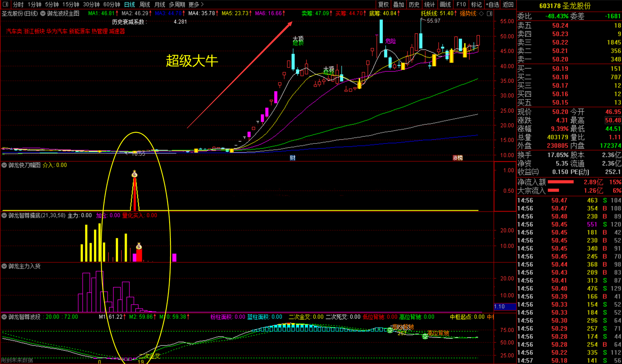622x364 pixels.
Task: Open the 统计 statistics button
Action: point(430,5)
